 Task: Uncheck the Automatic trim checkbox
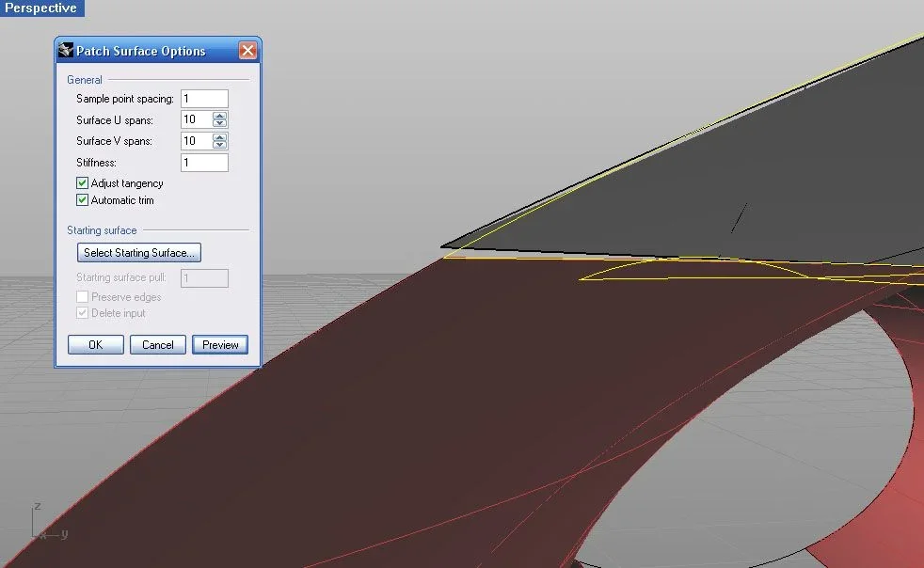(x=83, y=200)
